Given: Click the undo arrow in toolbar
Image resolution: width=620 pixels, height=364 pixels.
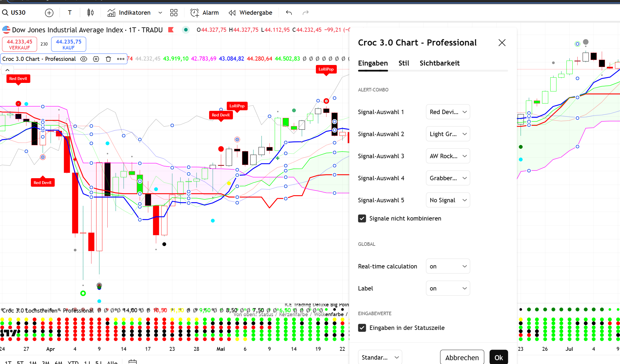Looking at the screenshot, I should click(x=289, y=13).
